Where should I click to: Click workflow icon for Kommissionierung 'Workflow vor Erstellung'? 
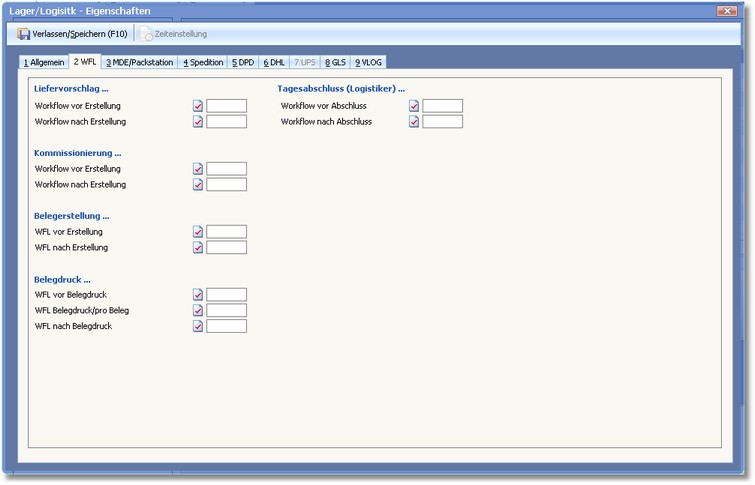198,169
